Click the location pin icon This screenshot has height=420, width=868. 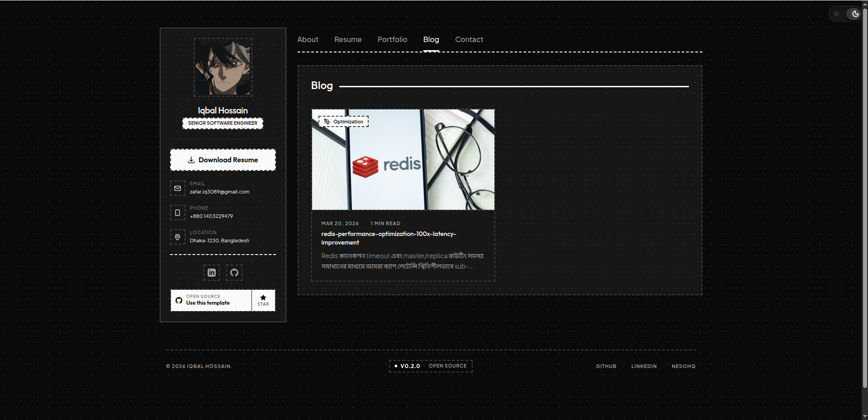coord(177,237)
